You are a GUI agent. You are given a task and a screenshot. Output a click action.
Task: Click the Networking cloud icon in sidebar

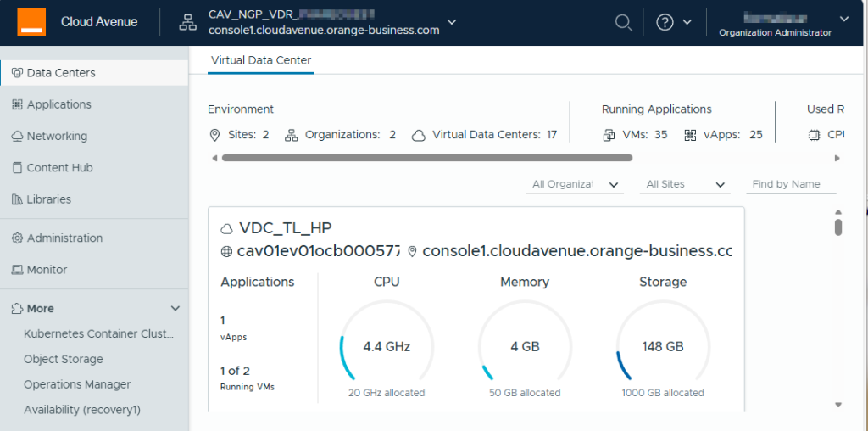tap(17, 136)
